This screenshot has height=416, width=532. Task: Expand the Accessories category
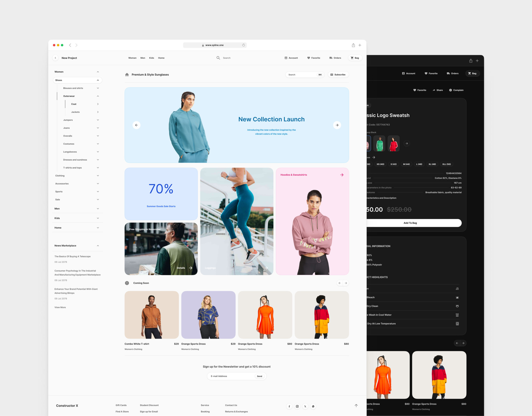tap(98, 184)
